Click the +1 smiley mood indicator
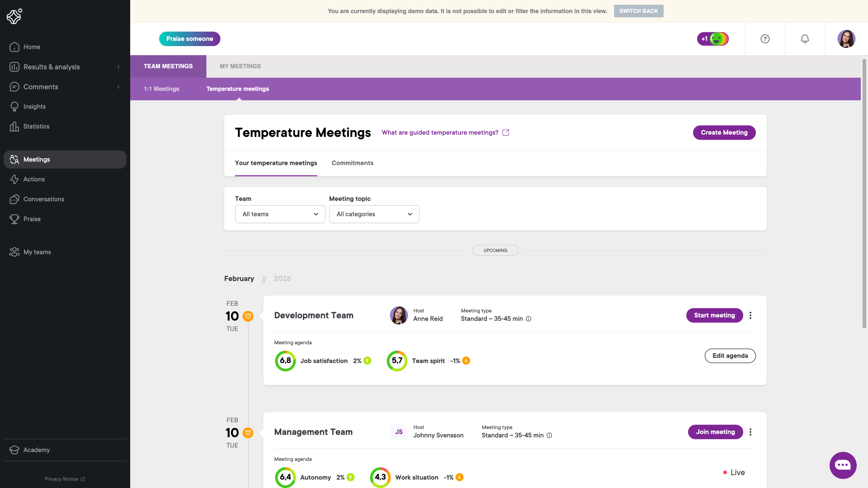 (x=713, y=39)
